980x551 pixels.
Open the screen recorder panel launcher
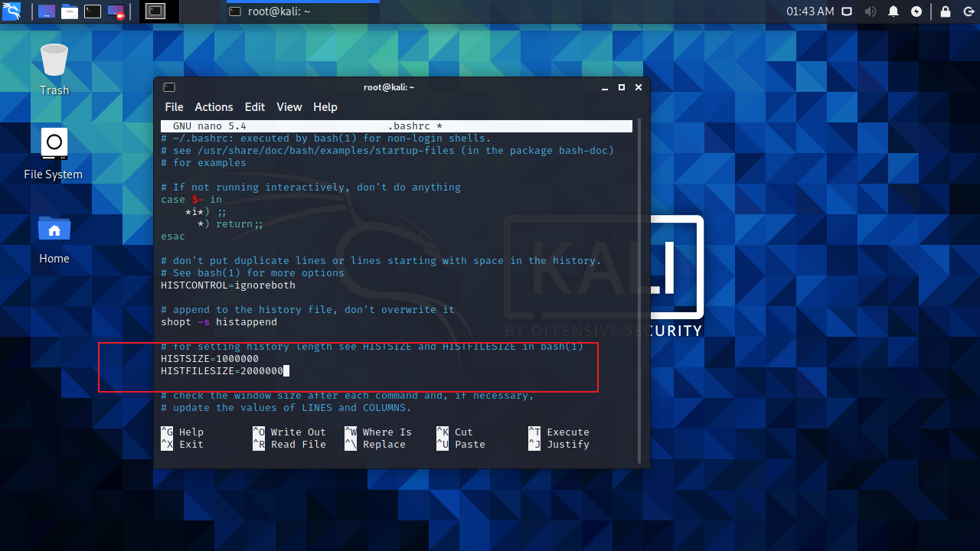[116, 11]
